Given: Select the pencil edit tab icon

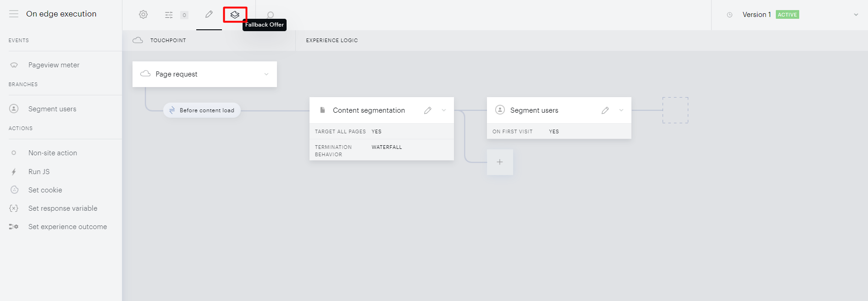Looking at the screenshot, I should click(x=209, y=15).
